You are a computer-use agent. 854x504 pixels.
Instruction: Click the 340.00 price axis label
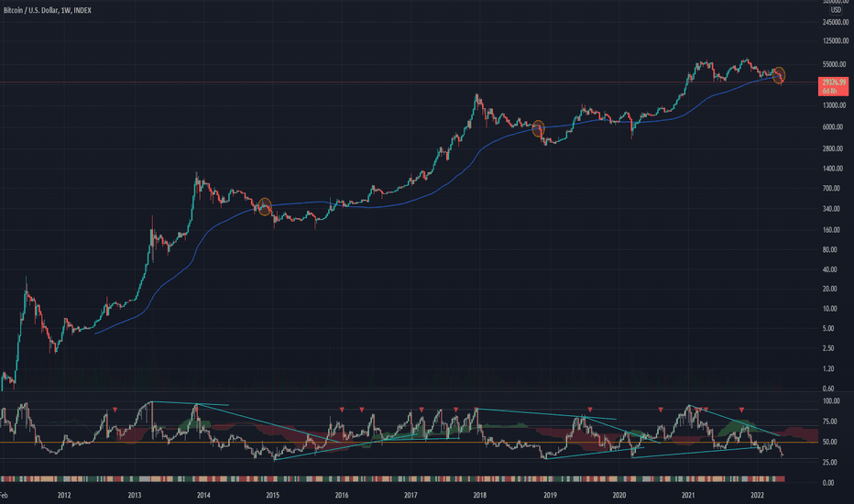832,209
